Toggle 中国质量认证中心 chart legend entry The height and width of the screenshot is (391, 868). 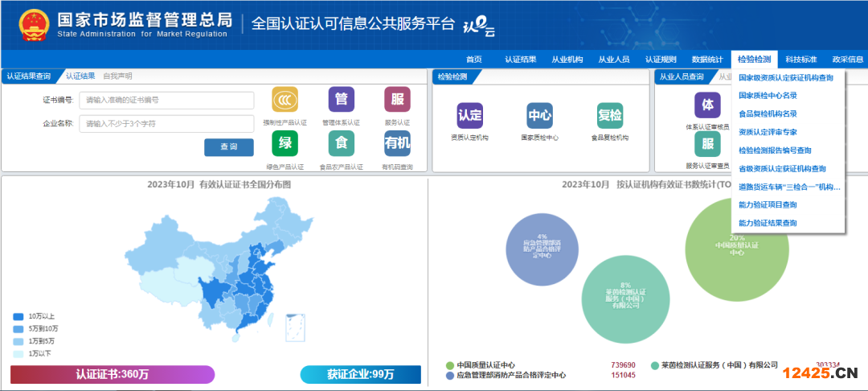[481, 365]
